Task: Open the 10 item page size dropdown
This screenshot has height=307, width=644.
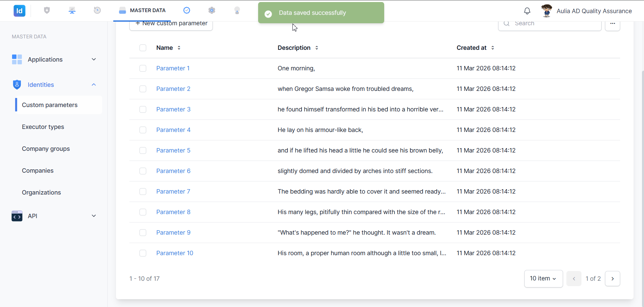Action: click(544, 279)
